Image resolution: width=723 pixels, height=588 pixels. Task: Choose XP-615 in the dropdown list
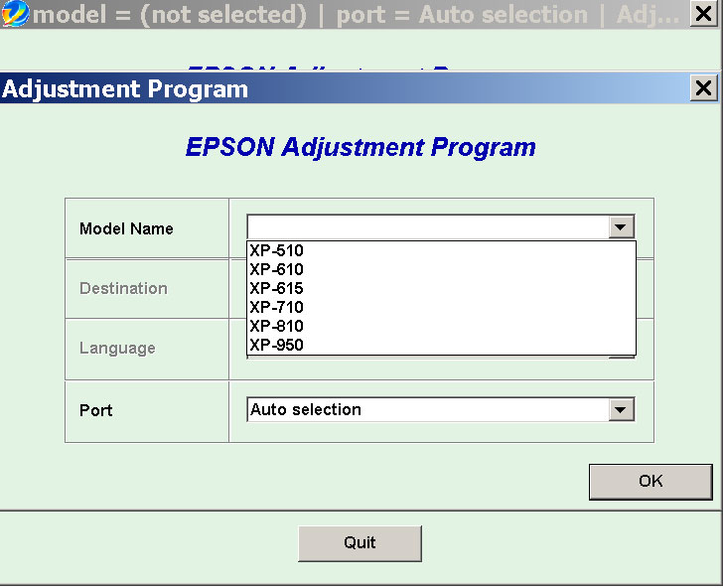coord(441,288)
